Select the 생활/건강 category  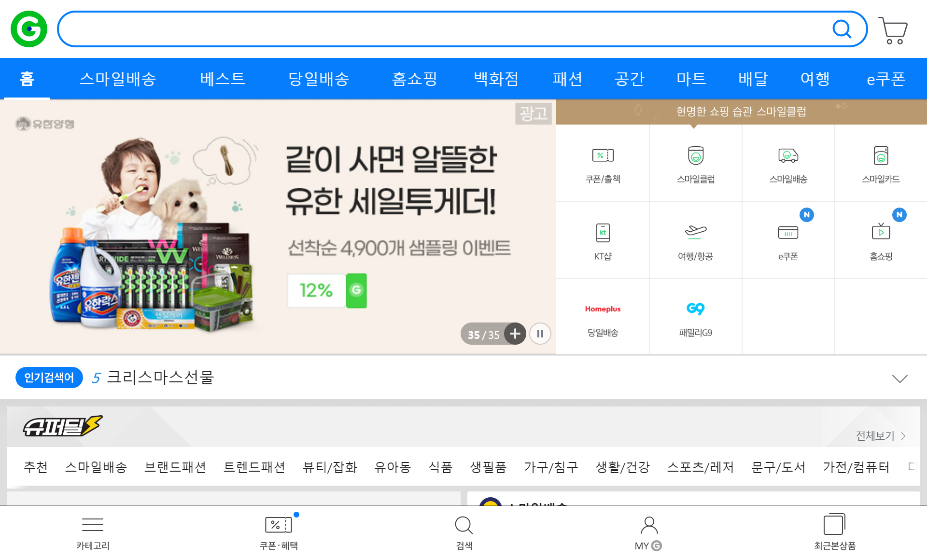point(623,467)
